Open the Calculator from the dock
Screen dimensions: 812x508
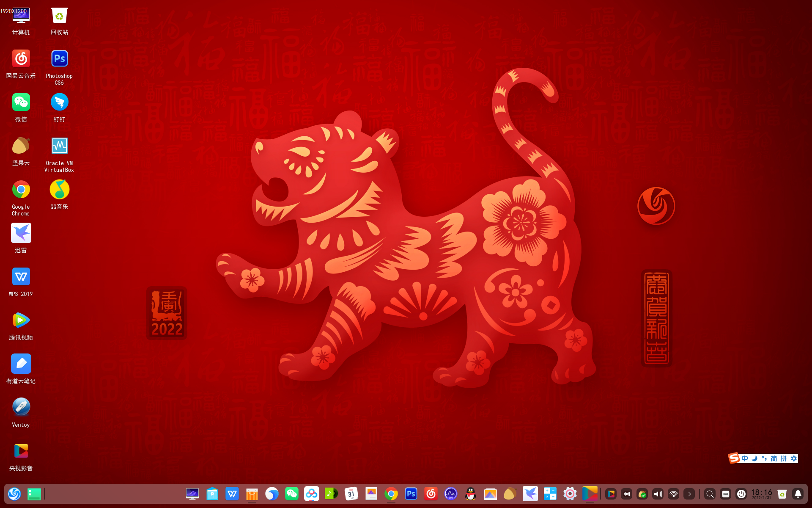point(550,494)
